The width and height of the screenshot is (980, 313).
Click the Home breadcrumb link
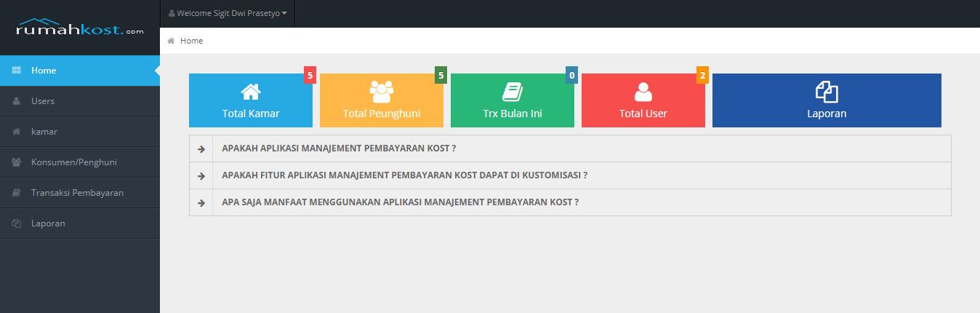coord(191,41)
